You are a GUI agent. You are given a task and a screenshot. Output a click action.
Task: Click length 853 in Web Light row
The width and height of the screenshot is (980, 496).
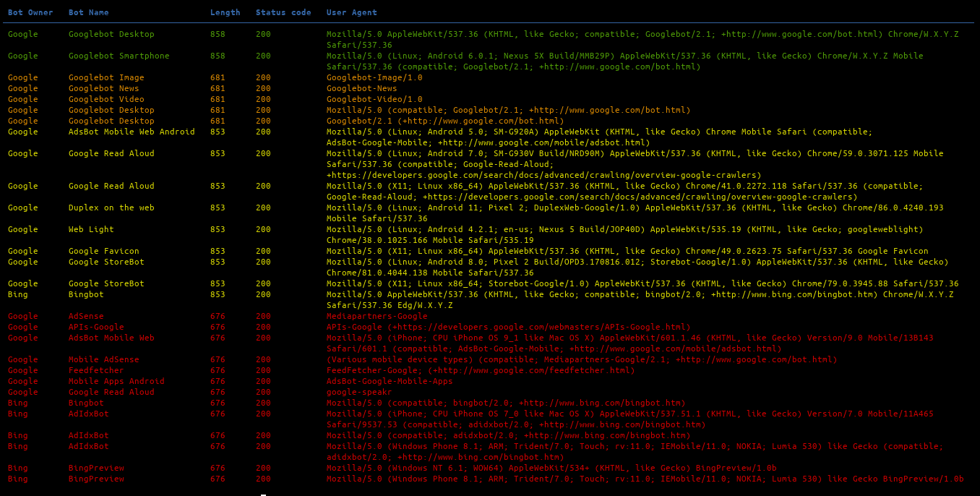218,229
